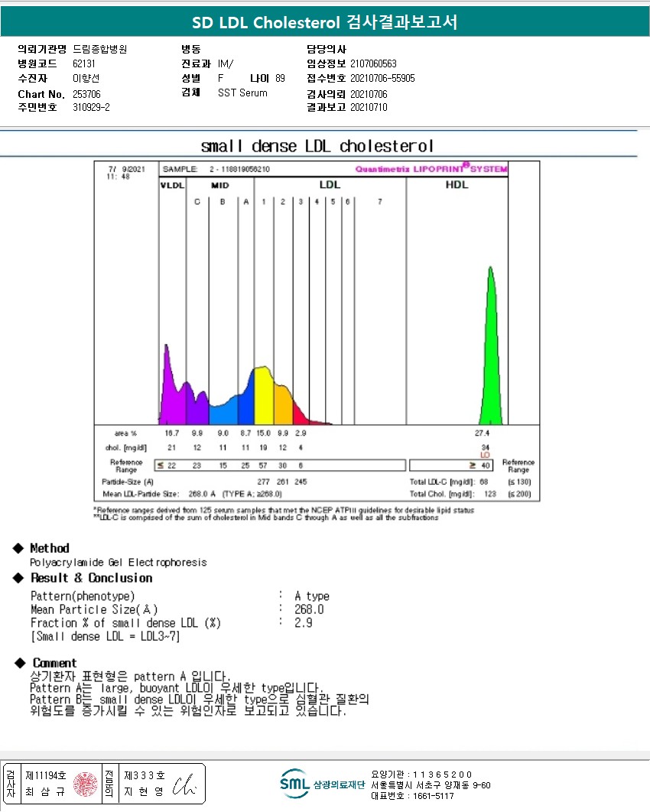Click the A type pattern result
The height and width of the screenshot is (812, 650).
point(312,596)
